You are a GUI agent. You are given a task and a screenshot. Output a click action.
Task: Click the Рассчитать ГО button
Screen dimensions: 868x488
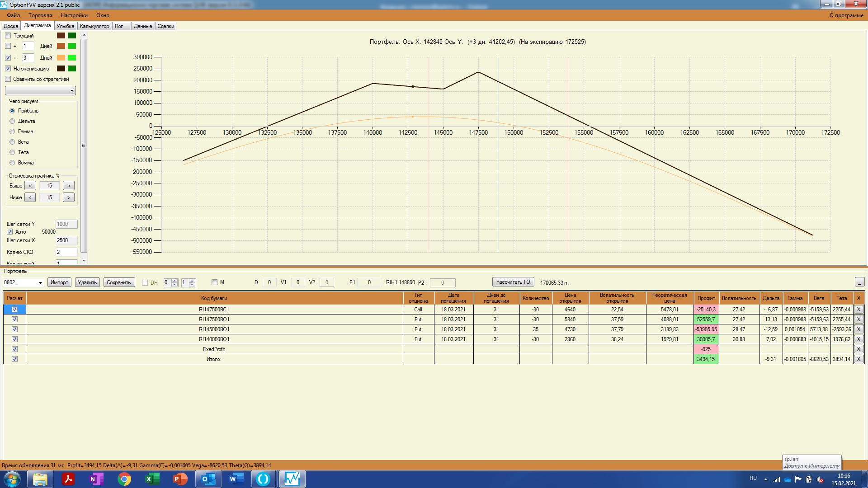click(x=513, y=282)
